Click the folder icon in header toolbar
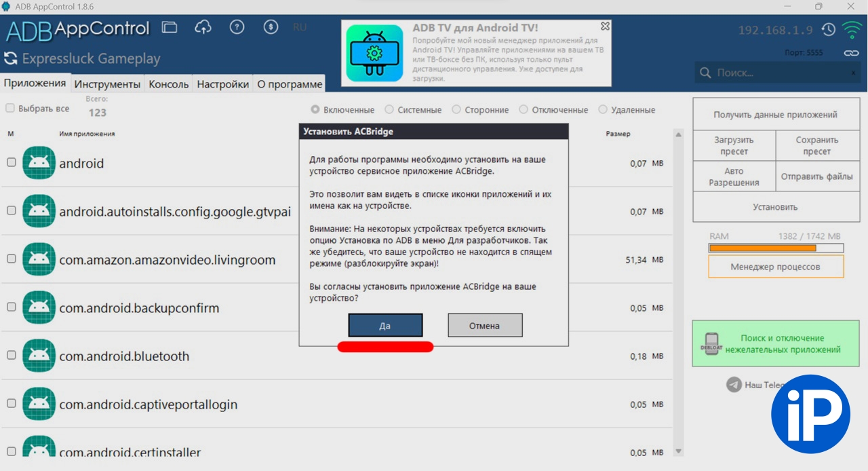This screenshot has height=471, width=868. [x=169, y=28]
